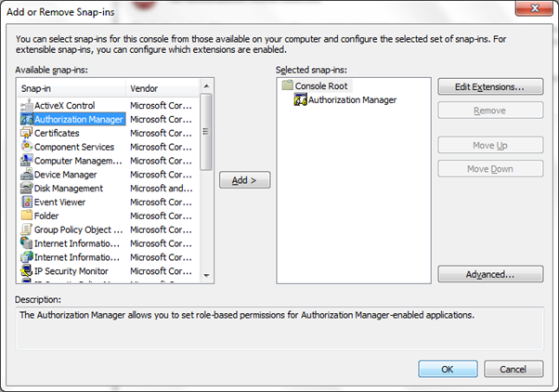The image size is (559, 392).
Task: Click the Authorization Manager icon under Console Root
Action: 300,100
